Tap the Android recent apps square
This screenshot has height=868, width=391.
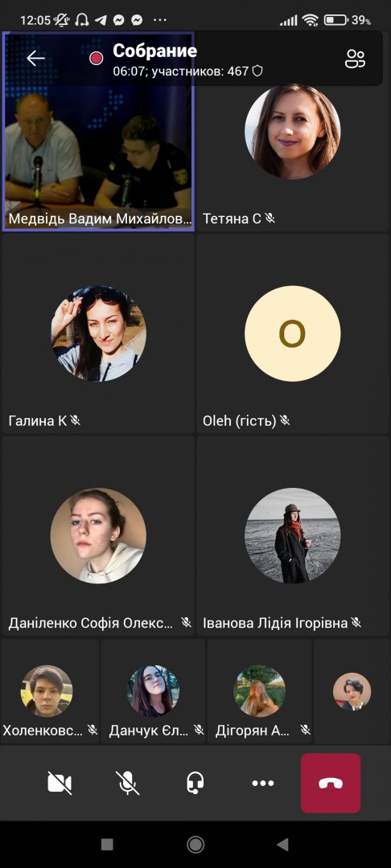point(108,844)
